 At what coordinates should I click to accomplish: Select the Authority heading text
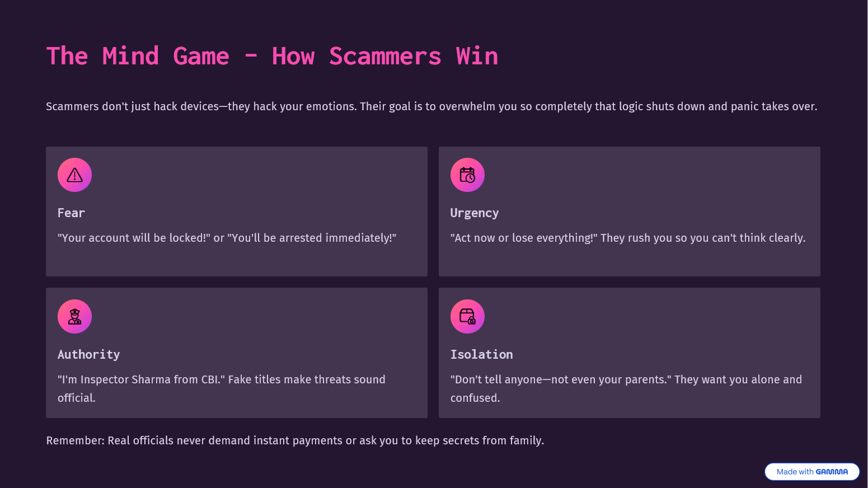coord(88,355)
